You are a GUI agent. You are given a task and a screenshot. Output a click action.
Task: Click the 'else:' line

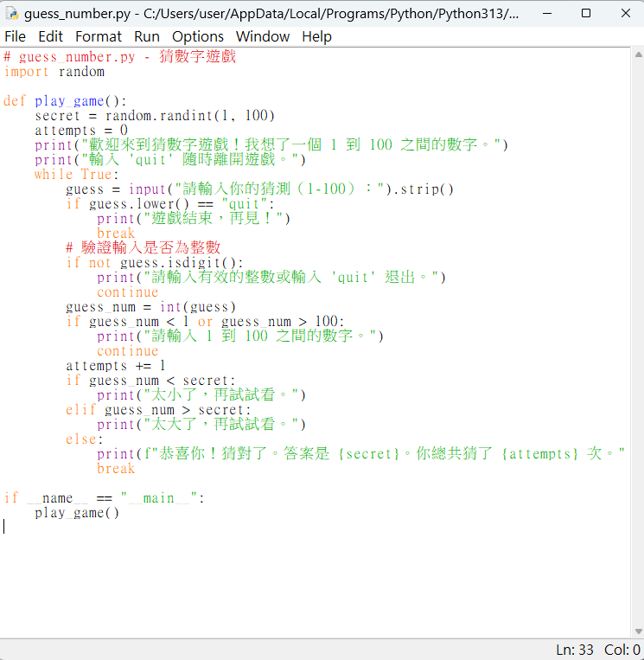(x=84, y=439)
